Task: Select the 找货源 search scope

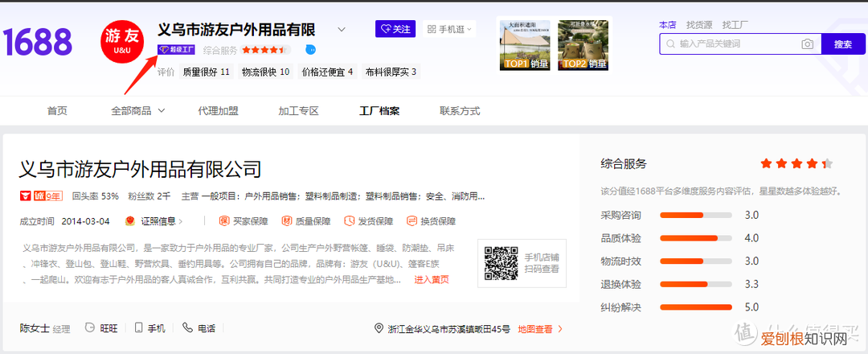Action: point(699,25)
